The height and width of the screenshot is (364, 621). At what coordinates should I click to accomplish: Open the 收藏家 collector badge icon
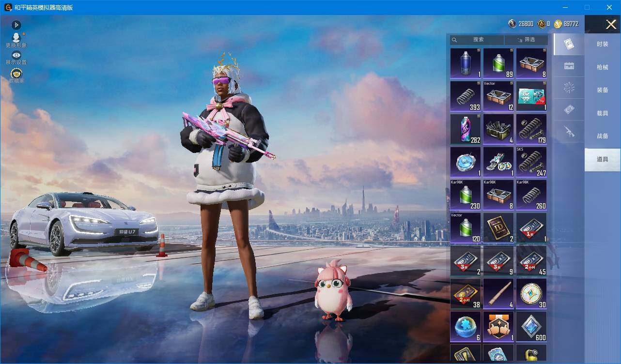click(16, 74)
